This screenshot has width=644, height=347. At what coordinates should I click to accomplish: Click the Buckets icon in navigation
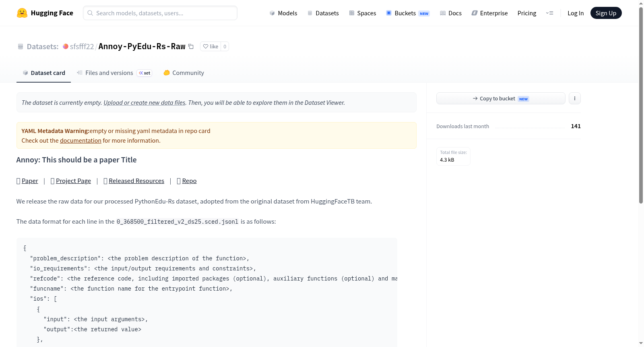pos(389,13)
